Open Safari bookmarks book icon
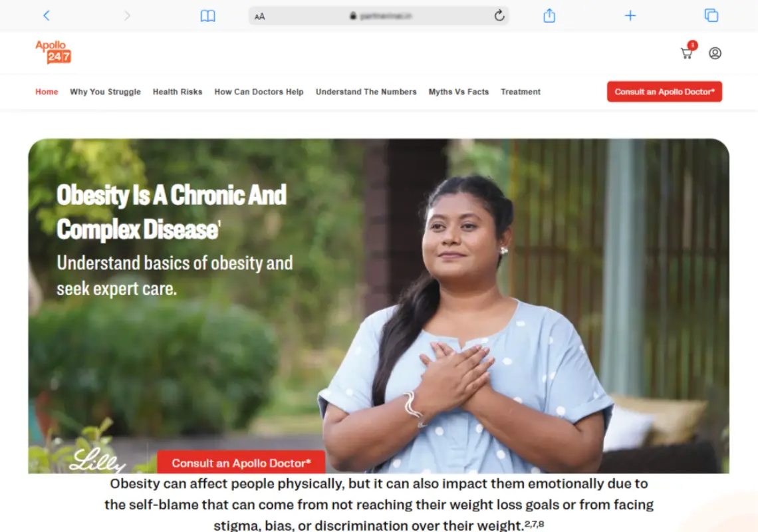The height and width of the screenshot is (532, 758). pyautogui.click(x=208, y=16)
